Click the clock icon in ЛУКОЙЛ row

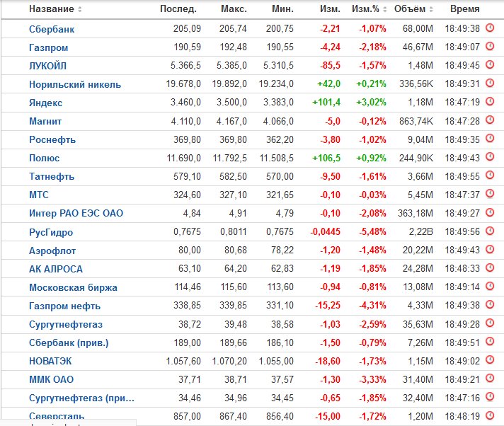[x=490, y=65]
